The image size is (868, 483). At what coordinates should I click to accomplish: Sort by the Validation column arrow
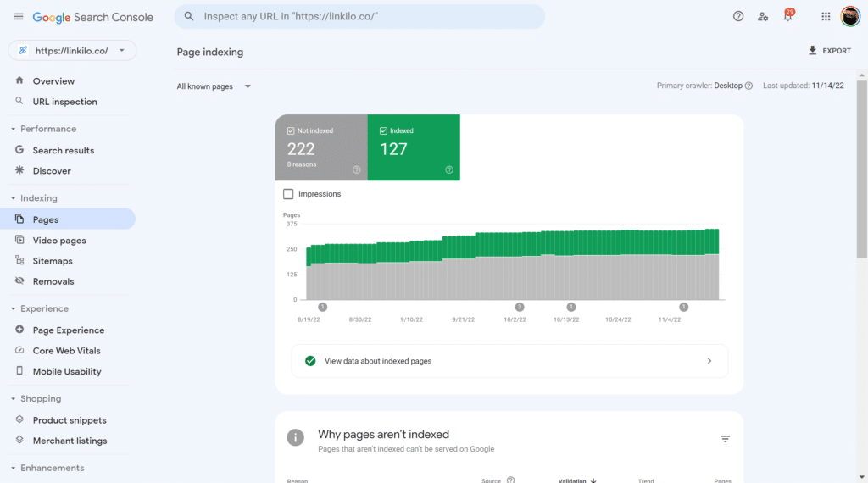point(593,480)
